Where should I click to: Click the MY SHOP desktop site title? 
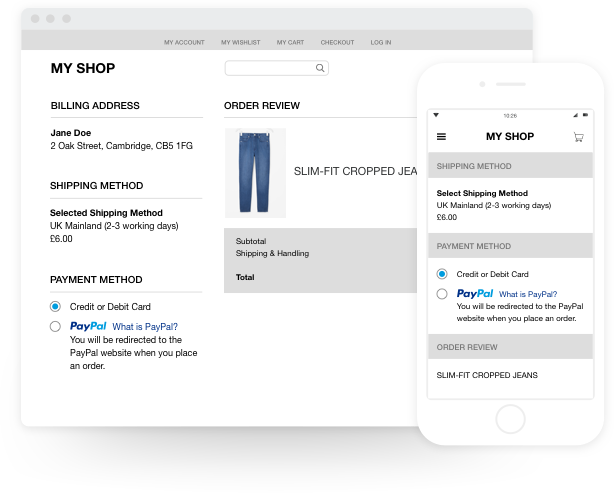pos(83,69)
